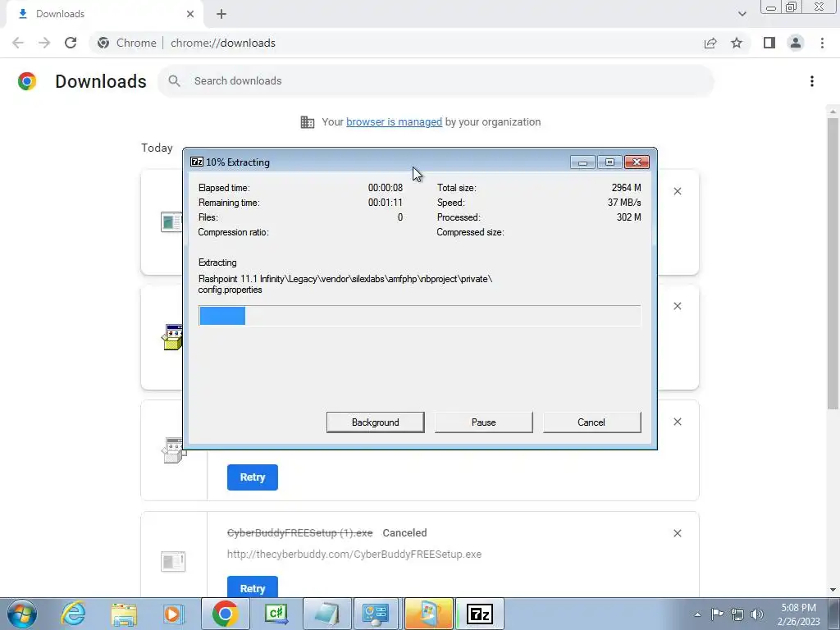
Task: Go back in Chrome
Action: 18,43
